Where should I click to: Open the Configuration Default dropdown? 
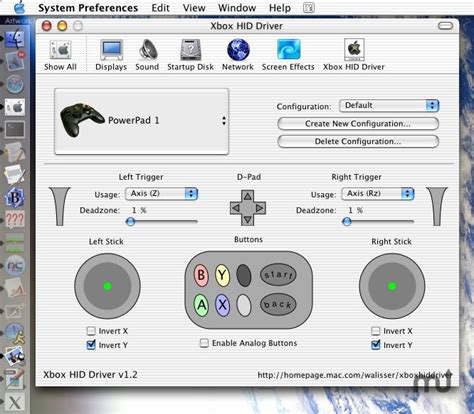tap(389, 106)
